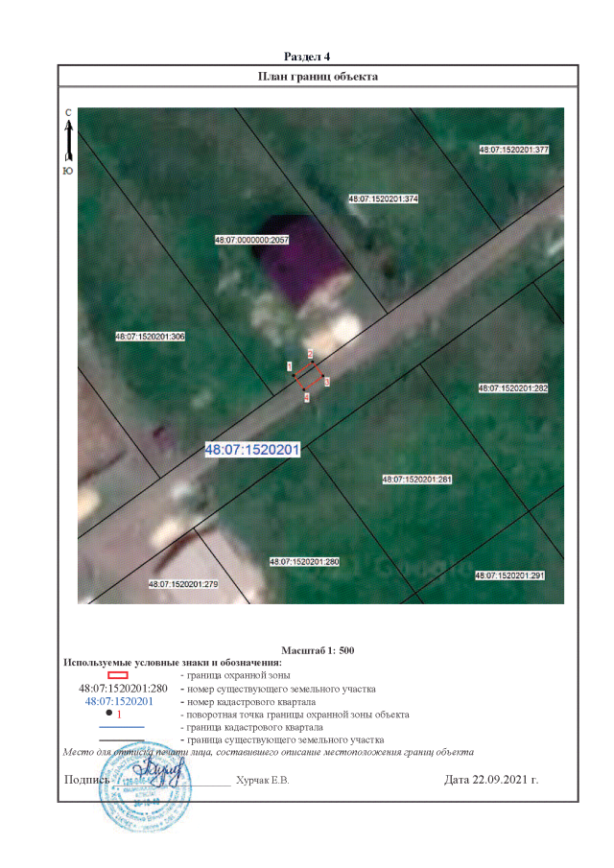This screenshot has height=868, width=614.
Task: Select parcel label 48:07:1520201:281
Action: [416, 478]
